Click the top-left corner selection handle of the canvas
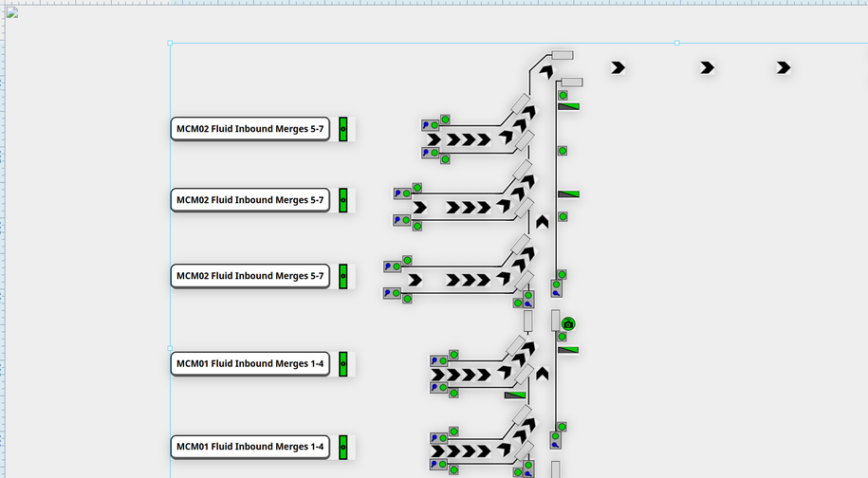Screen dimensions: 868x478 pyautogui.click(x=171, y=43)
